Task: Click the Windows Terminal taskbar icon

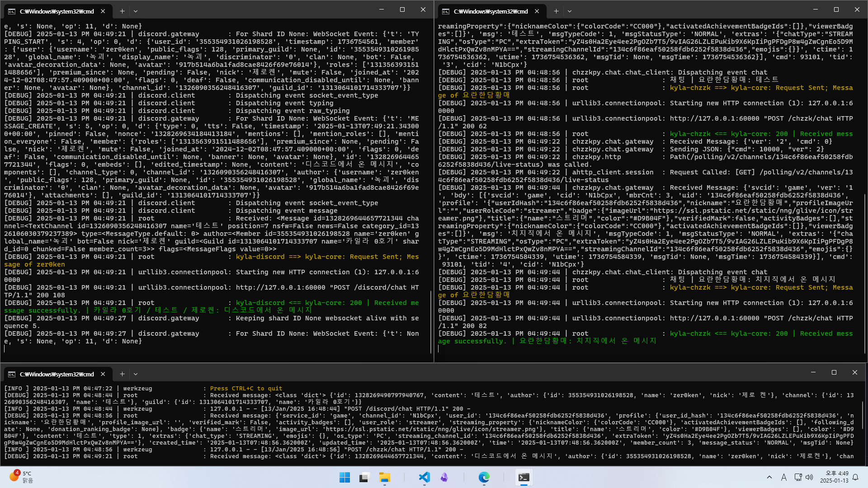Action: click(524, 477)
